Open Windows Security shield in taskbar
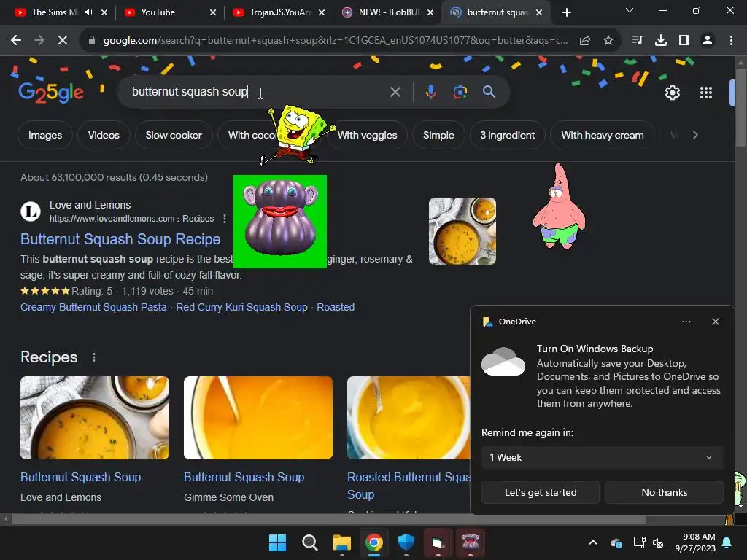 click(406, 542)
